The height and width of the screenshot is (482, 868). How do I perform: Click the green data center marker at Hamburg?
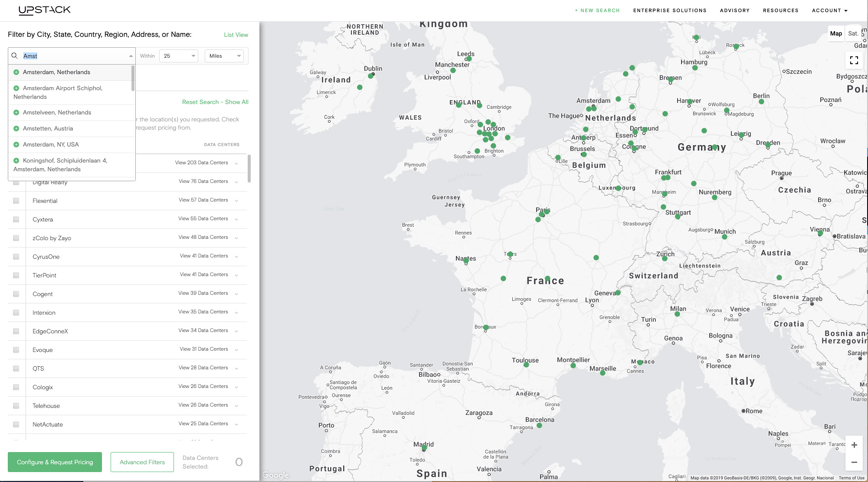click(695, 68)
